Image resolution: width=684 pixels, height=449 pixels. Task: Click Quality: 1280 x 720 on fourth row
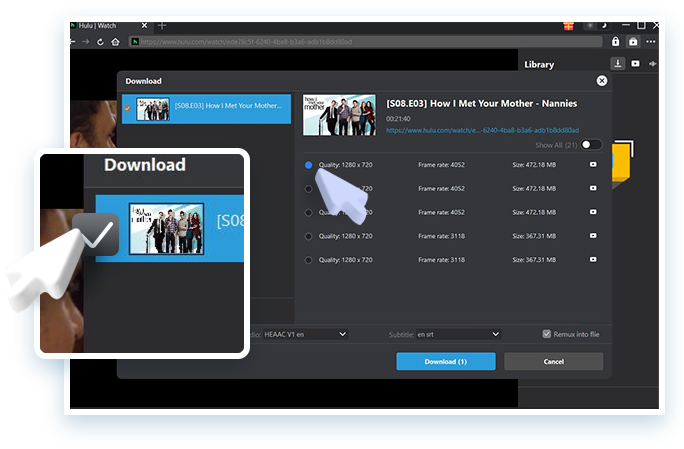345,236
